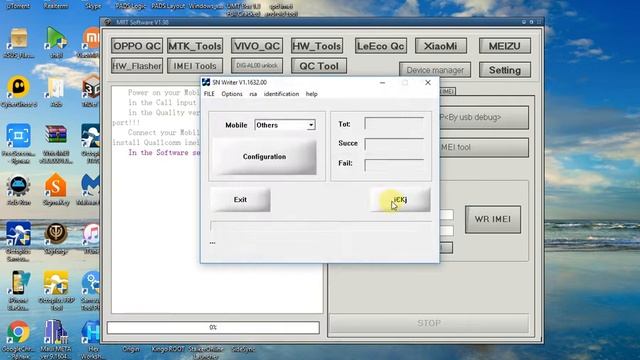
Task: Open the Options menu in SN Writer
Action: [232, 94]
